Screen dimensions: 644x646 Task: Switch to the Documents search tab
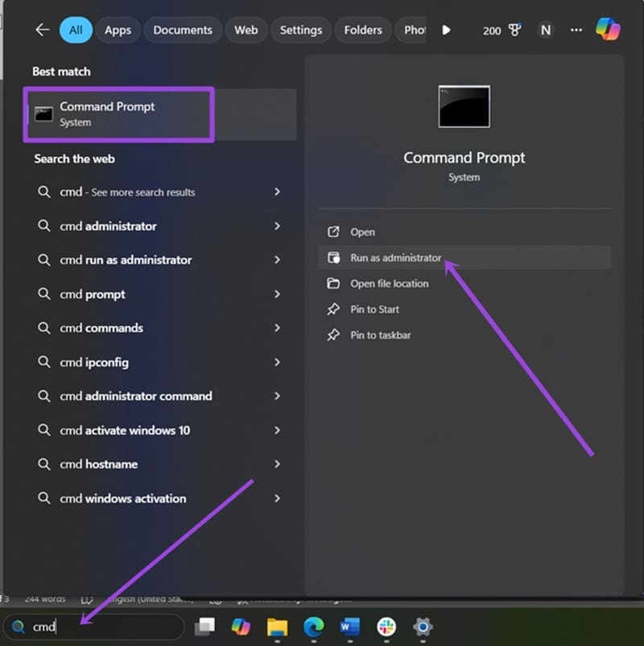[183, 30]
